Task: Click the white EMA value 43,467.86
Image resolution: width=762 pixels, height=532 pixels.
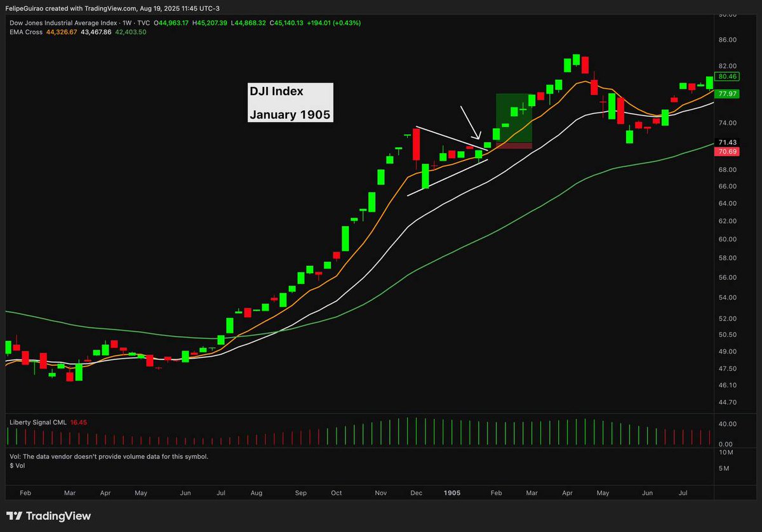Action: pyautogui.click(x=97, y=32)
